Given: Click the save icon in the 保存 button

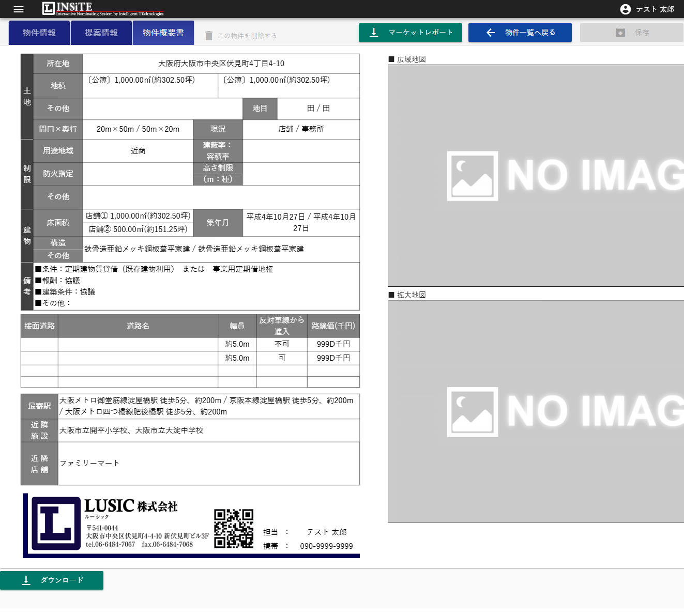Looking at the screenshot, I should pyautogui.click(x=620, y=32).
